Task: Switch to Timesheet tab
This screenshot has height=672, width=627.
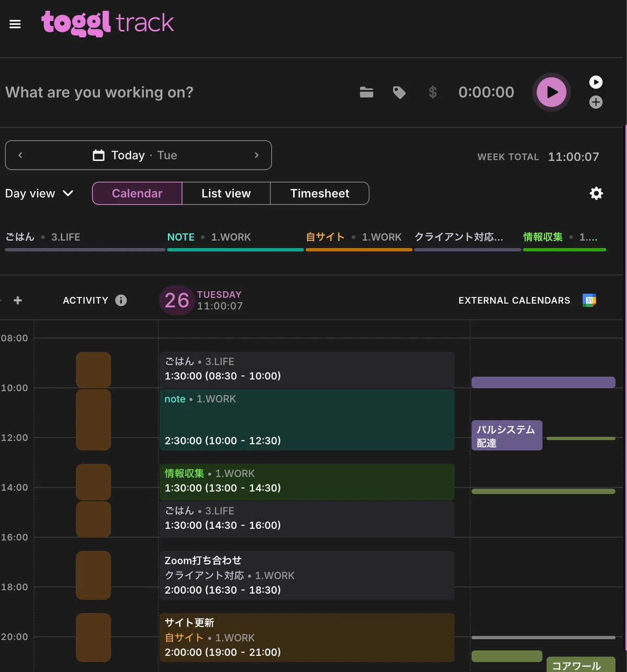Action: [320, 193]
